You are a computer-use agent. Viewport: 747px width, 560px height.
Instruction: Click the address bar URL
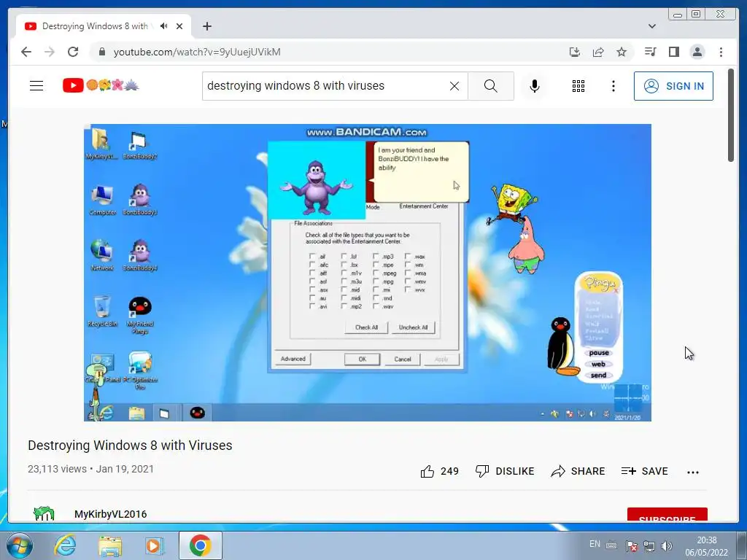(x=197, y=52)
